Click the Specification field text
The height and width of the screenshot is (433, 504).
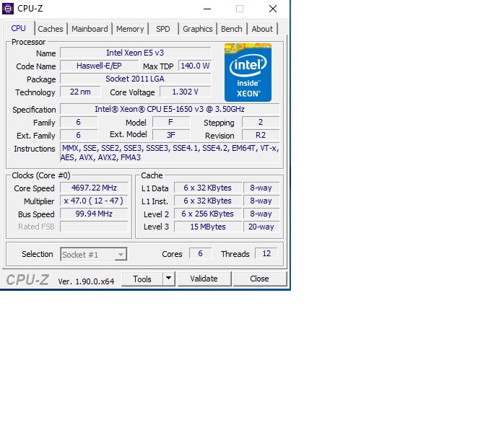pos(170,109)
